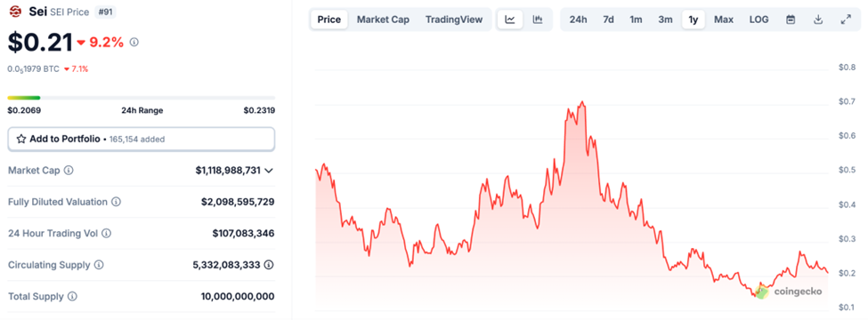Select the 7d time range

click(608, 20)
